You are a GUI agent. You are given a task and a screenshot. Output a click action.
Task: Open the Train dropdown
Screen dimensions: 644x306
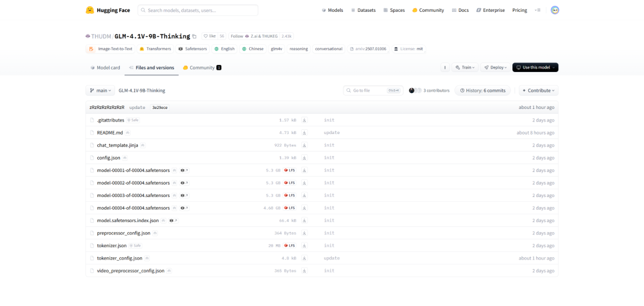(x=465, y=67)
